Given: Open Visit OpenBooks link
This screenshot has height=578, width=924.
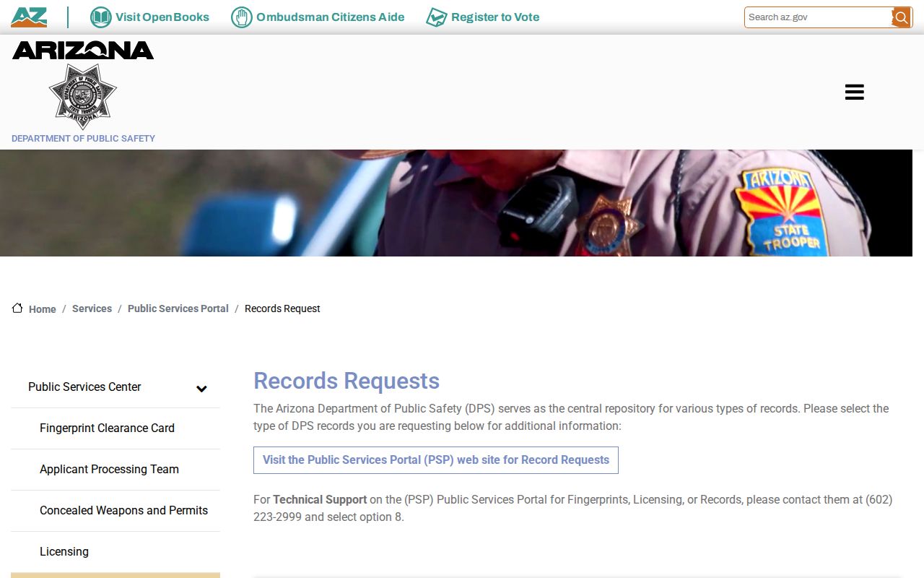Looking at the screenshot, I should point(162,17).
